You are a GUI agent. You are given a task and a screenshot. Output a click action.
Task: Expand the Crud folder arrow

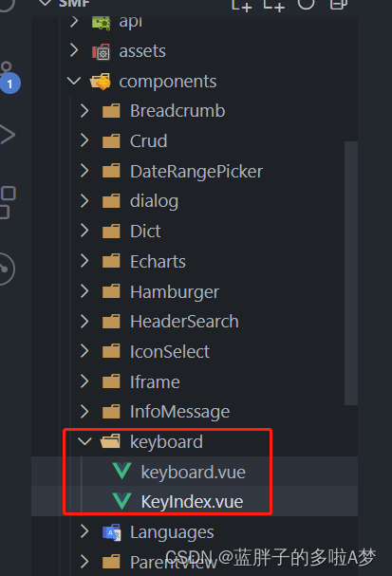(84, 140)
